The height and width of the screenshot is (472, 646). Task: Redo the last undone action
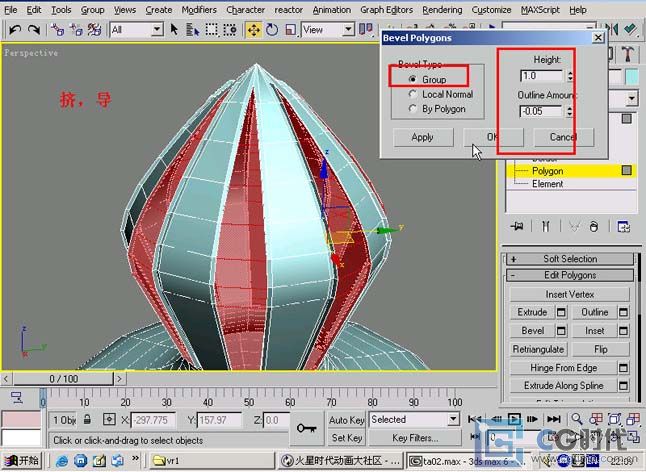click(x=33, y=30)
